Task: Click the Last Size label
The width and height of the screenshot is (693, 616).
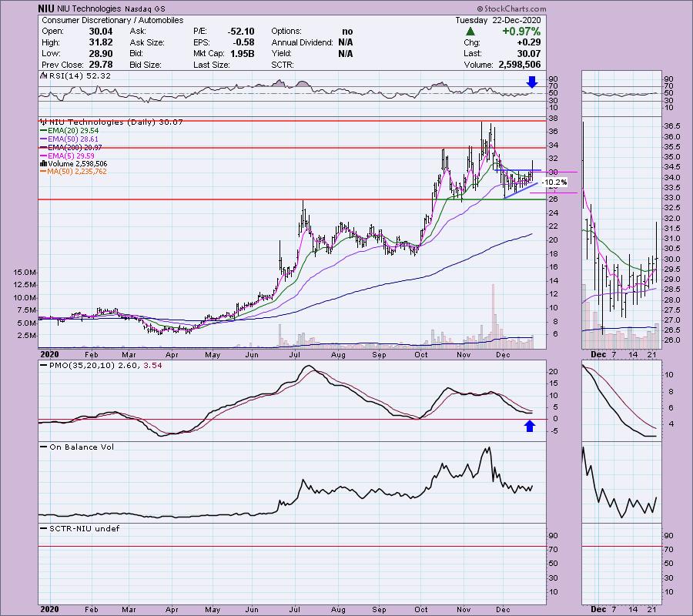Action: [x=211, y=65]
